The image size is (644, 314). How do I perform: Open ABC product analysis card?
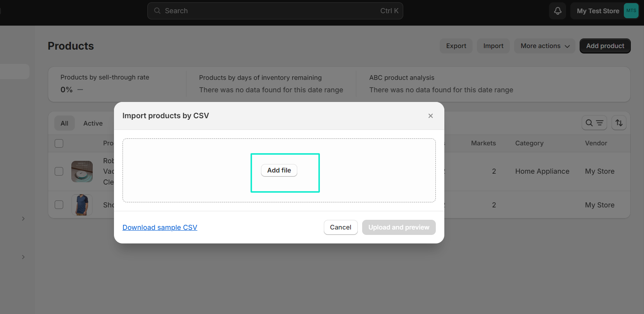tap(441, 84)
